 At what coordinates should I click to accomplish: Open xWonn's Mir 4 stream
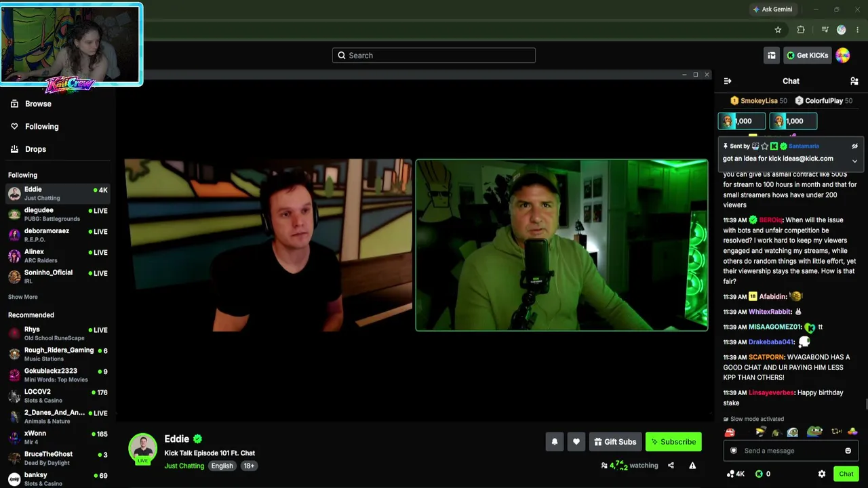point(58,437)
